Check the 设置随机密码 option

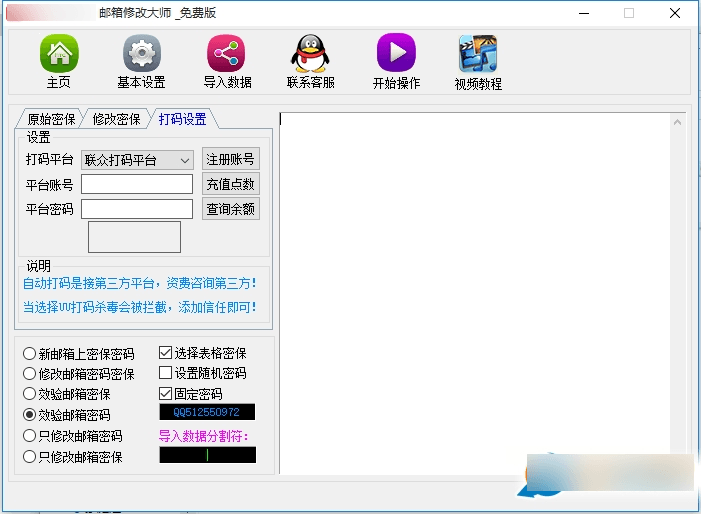pyautogui.click(x=166, y=373)
